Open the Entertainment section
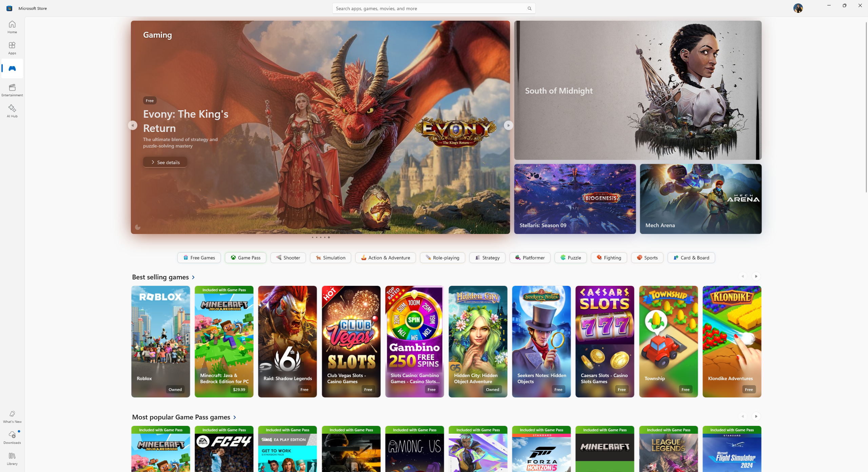This screenshot has height=472, width=868. (x=12, y=90)
